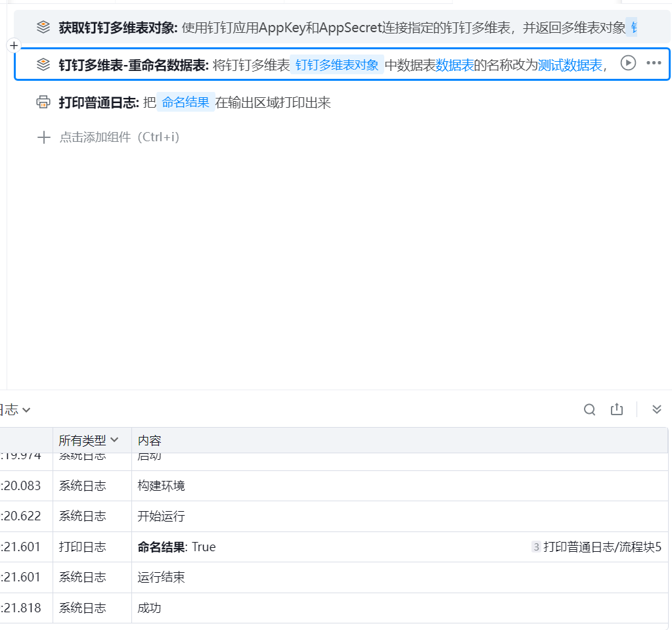672x630 pixels.
Task: Click the export log icon
Action: click(616, 410)
